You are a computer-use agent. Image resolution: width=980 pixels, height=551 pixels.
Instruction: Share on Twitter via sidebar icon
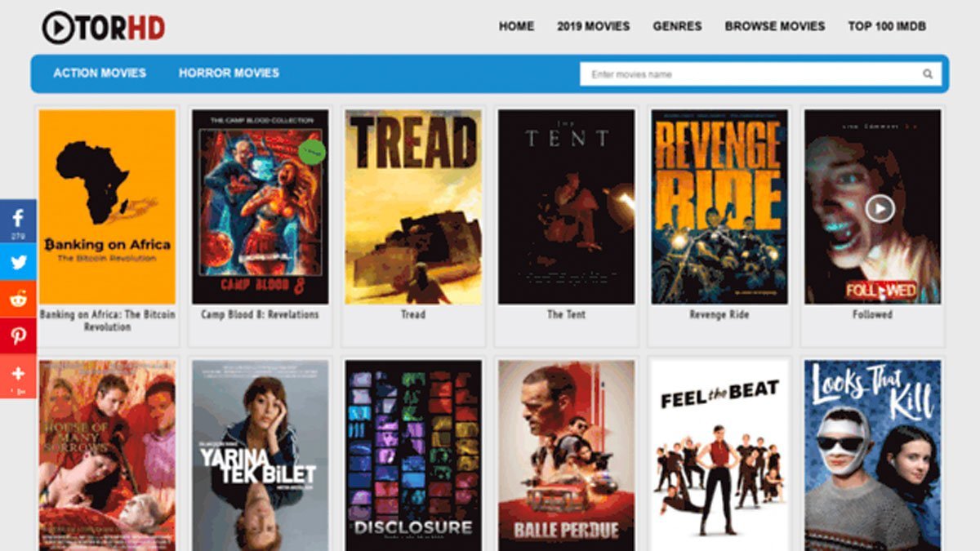coord(18,263)
